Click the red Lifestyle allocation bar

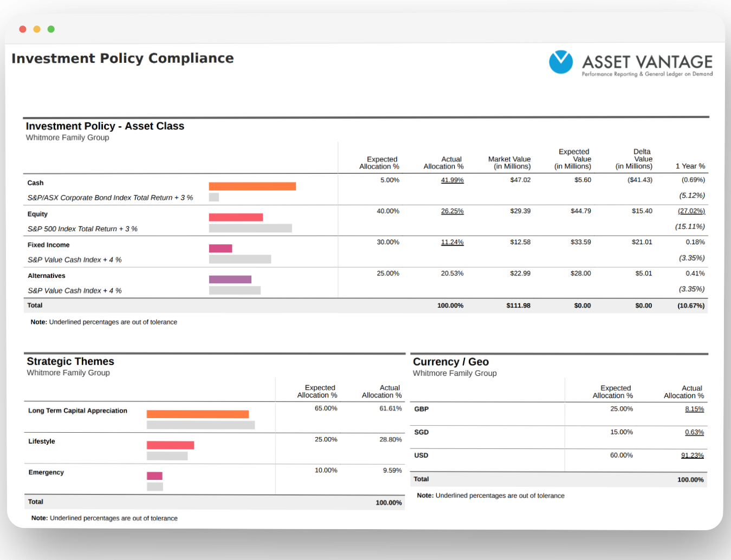click(x=170, y=445)
